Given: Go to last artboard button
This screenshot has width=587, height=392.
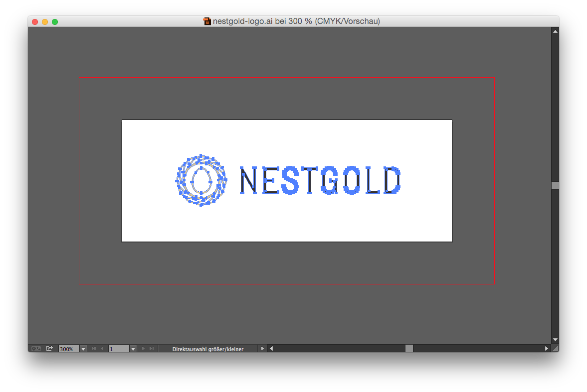Looking at the screenshot, I should tap(152, 349).
